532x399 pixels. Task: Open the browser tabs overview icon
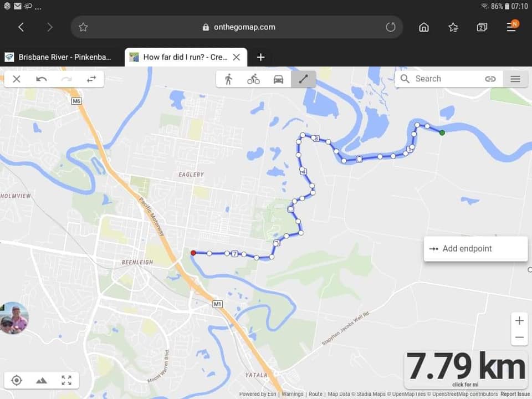click(482, 27)
